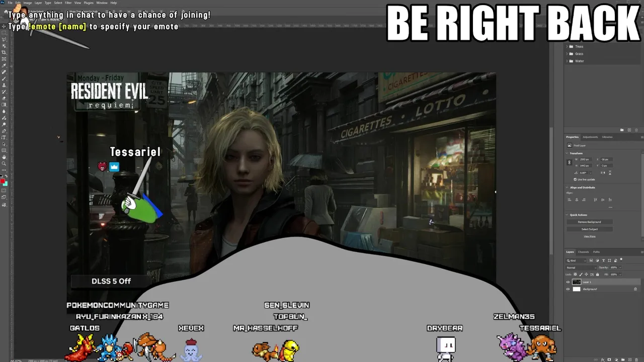Open the Filter menu
This screenshot has width=644, height=362.
(x=68, y=3)
